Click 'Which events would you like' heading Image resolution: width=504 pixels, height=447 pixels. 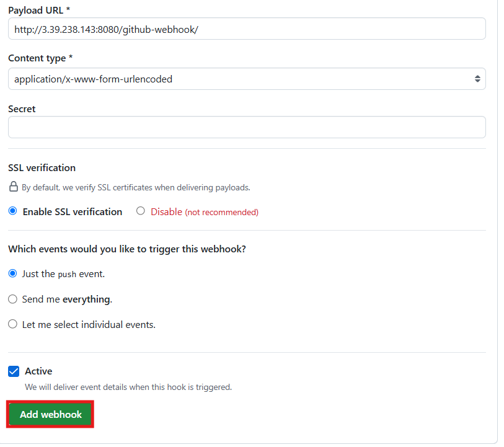(127, 249)
